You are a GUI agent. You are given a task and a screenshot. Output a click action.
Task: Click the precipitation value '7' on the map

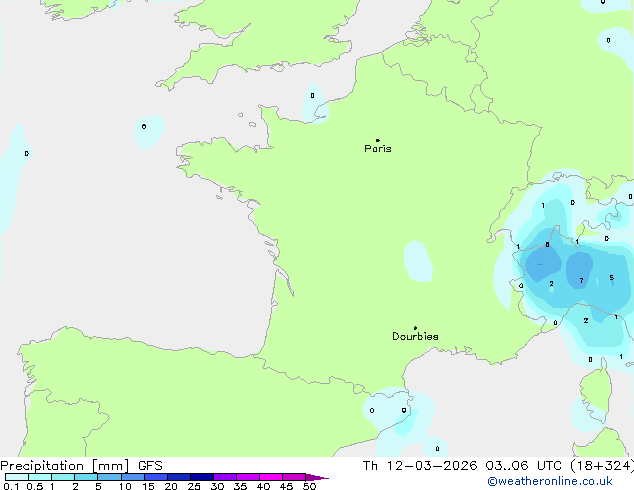(581, 281)
